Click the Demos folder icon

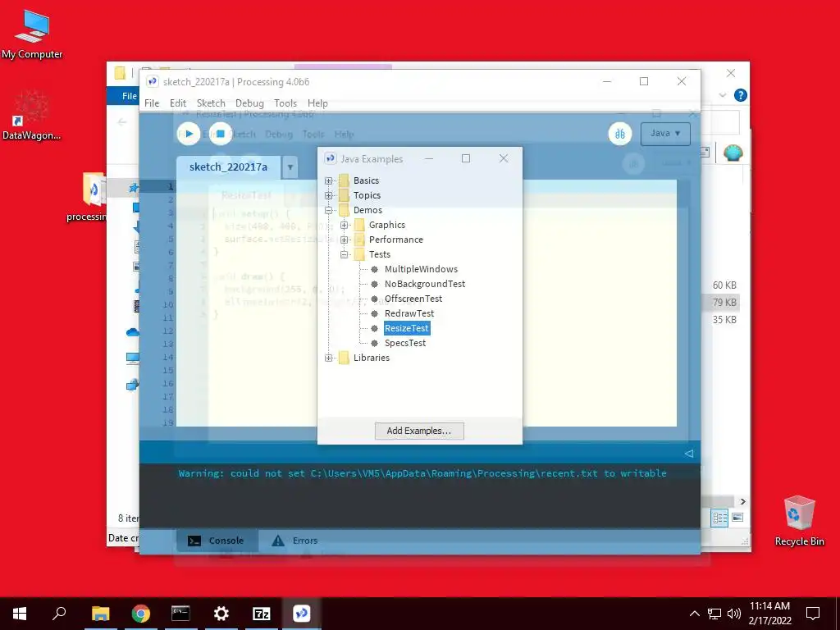pos(344,210)
